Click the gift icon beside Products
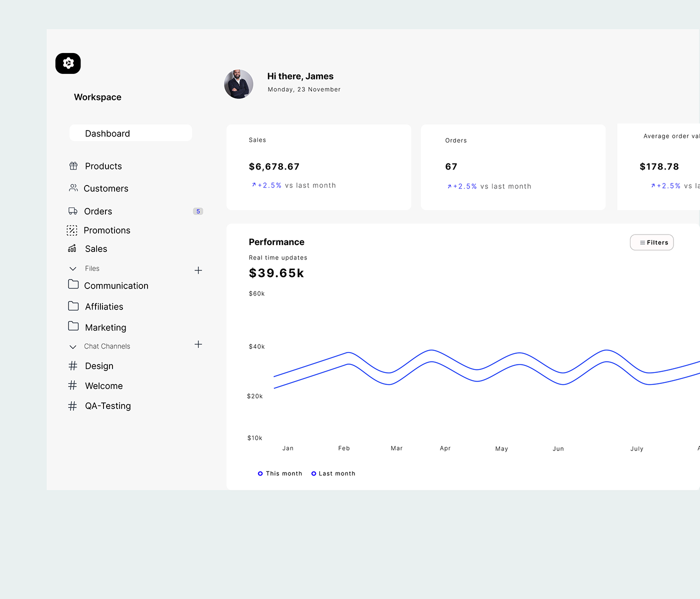Screen dimensions: 700x599 [73, 166]
